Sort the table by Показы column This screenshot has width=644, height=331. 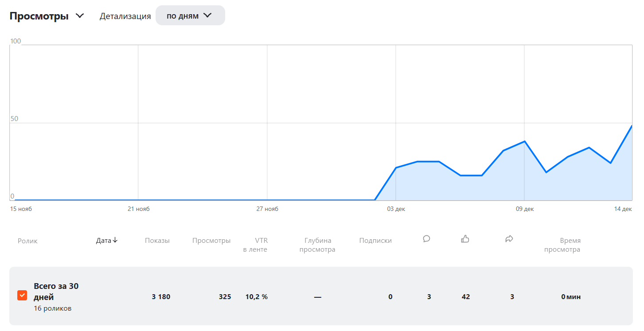pos(157,241)
